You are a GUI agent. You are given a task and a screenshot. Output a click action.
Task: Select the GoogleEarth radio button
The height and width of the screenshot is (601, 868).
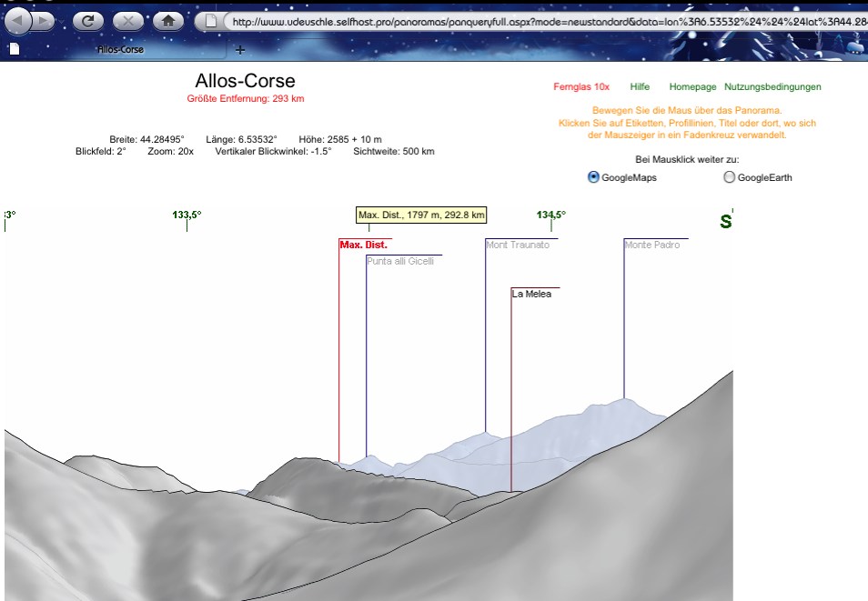(x=729, y=177)
